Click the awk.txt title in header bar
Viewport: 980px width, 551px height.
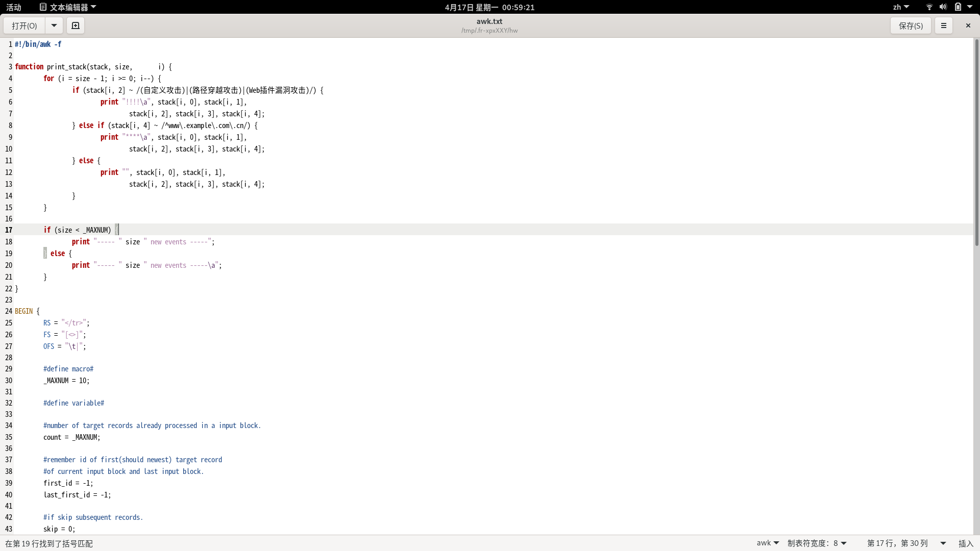click(x=489, y=21)
